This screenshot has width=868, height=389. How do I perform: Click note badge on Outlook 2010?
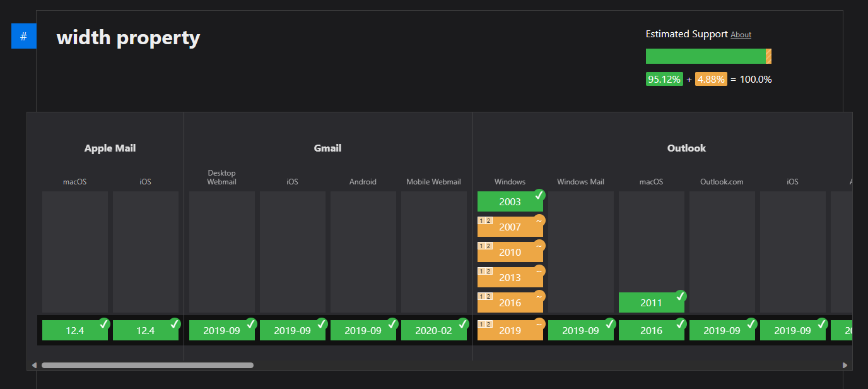(x=485, y=246)
